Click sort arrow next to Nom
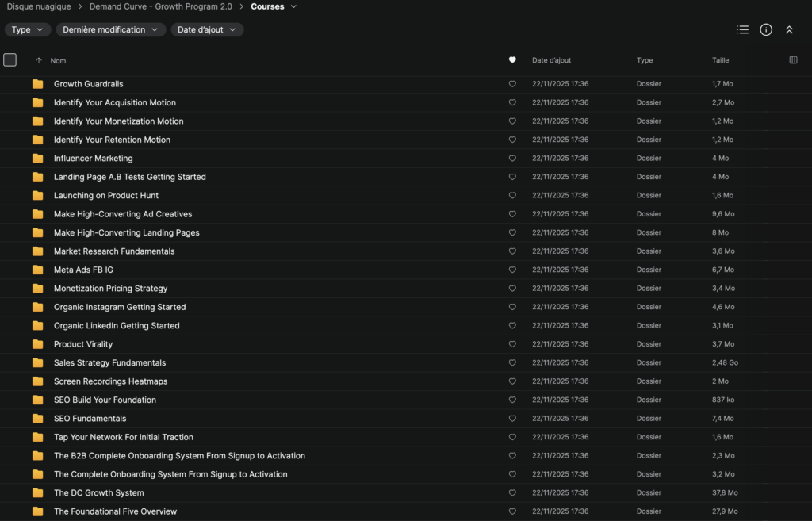Image resolution: width=812 pixels, height=521 pixels. pyautogui.click(x=39, y=61)
